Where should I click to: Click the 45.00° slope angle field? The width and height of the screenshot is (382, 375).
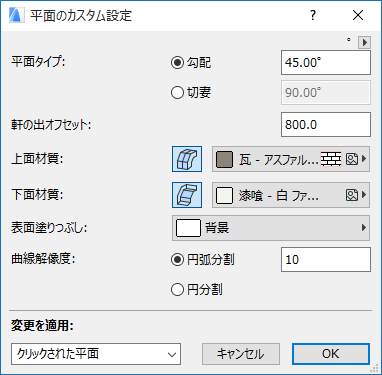(x=326, y=62)
